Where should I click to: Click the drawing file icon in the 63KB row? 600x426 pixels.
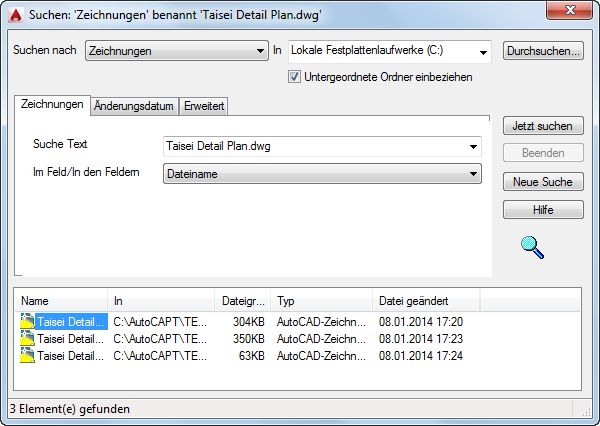(x=27, y=355)
